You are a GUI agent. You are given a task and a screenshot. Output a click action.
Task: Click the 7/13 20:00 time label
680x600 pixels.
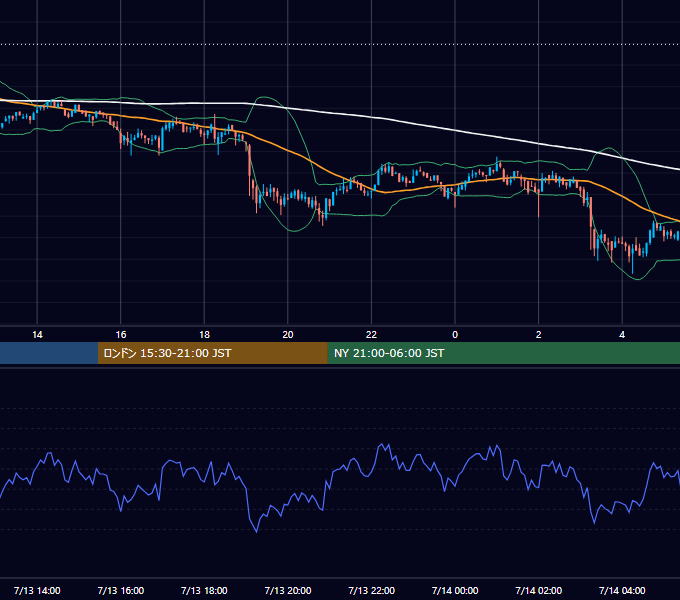click(288, 590)
